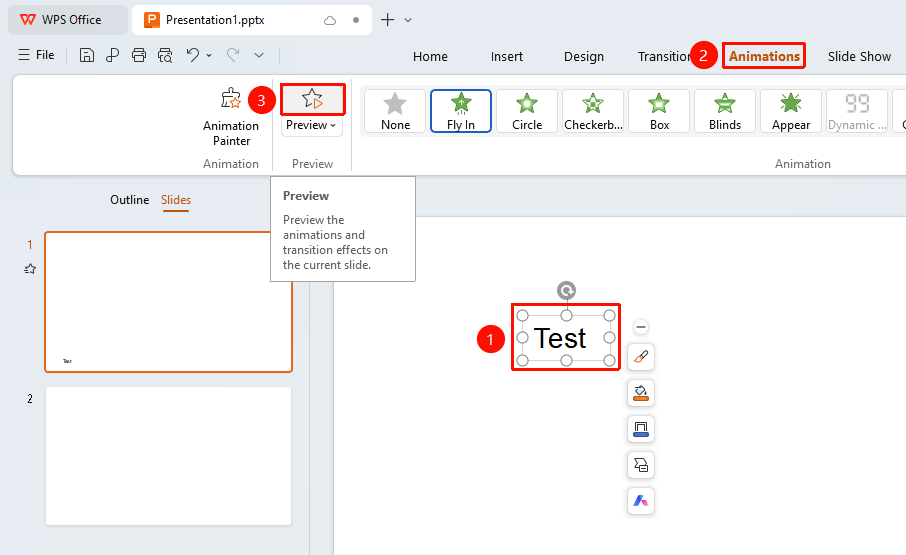906x555 pixels.
Task: Open dropdown arrow beside new tab plus
Action: click(408, 20)
